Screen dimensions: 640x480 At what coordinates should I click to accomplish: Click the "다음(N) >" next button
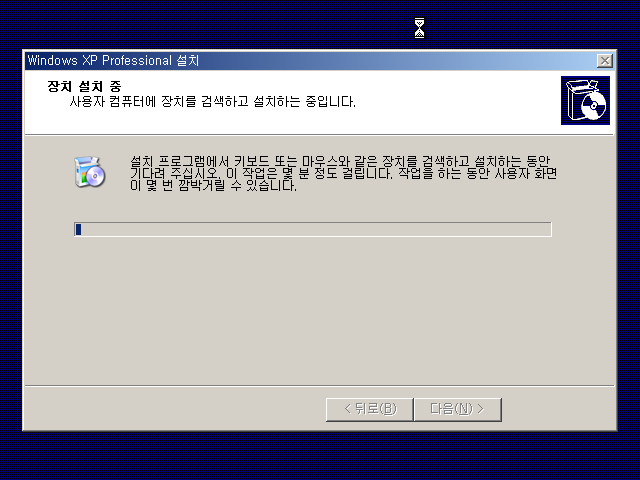pos(458,409)
